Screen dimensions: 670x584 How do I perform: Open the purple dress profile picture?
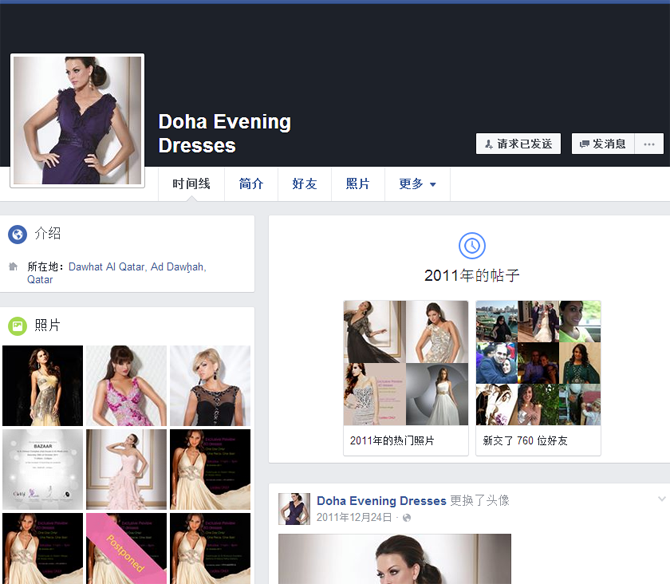(77, 120)
